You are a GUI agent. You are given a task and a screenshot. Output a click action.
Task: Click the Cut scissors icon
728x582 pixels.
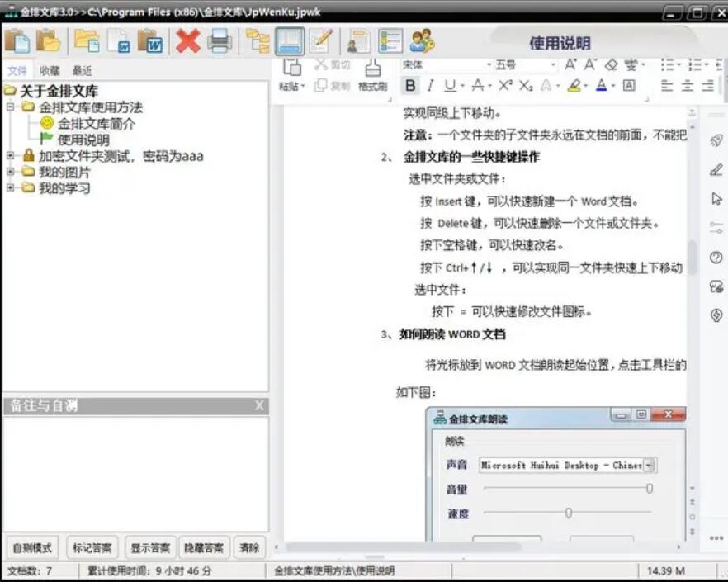(322, 64)
